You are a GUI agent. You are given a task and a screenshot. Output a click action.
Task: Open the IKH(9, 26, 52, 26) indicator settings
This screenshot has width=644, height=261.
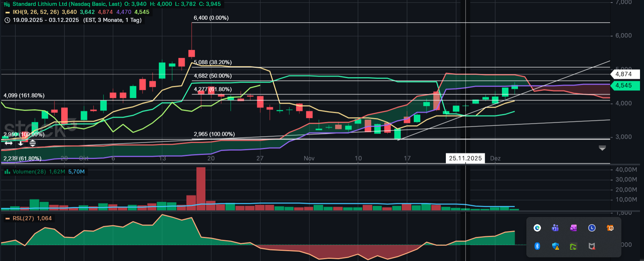click(36, 12)
